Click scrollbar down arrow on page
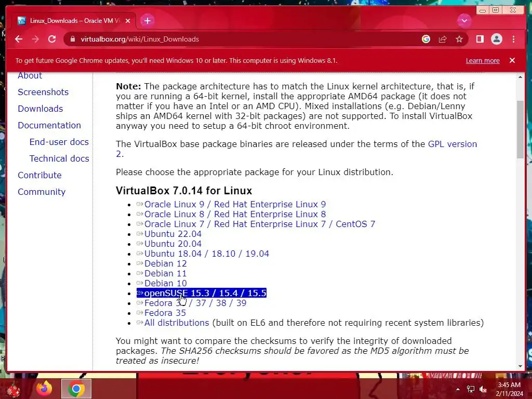 520,366
